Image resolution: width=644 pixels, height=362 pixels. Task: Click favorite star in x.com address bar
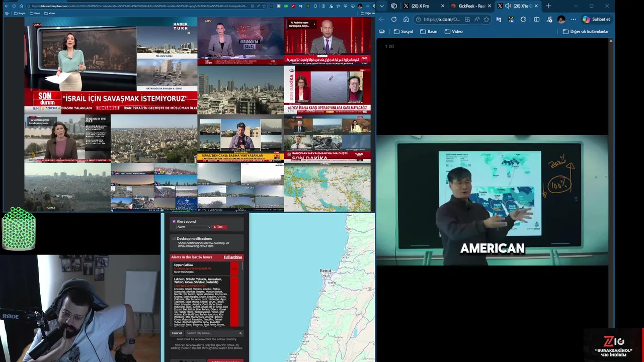[x=487, y=19]
